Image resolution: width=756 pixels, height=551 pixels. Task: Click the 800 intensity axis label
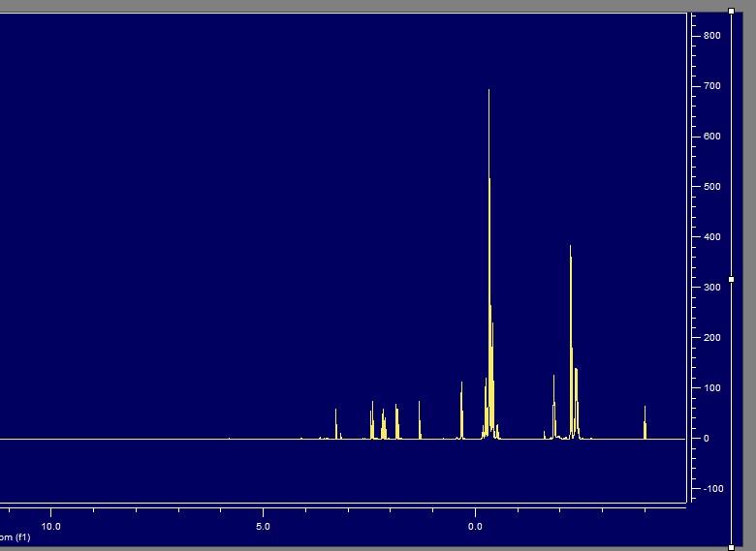click(712, 36)
